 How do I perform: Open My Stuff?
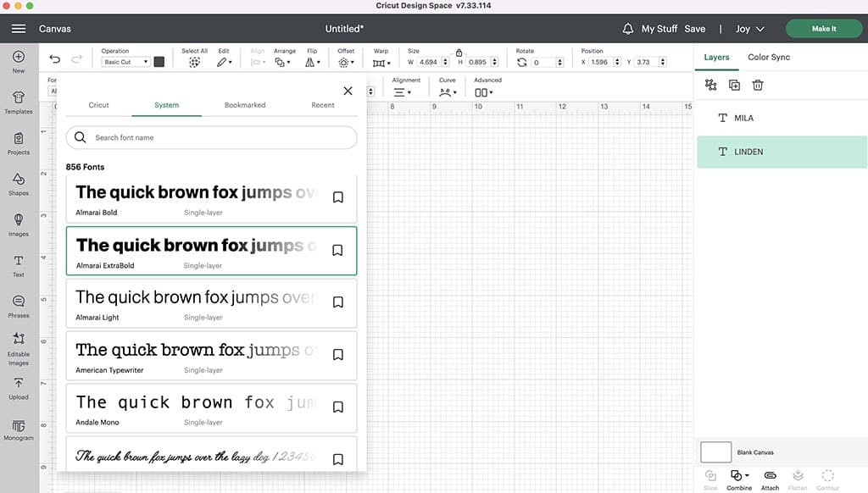659,29
